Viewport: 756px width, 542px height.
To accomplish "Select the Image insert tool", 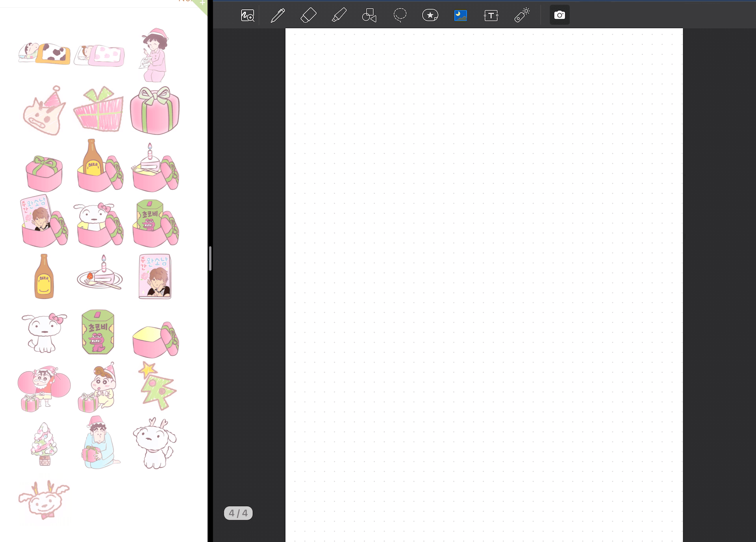I will (x=460, y=15).
